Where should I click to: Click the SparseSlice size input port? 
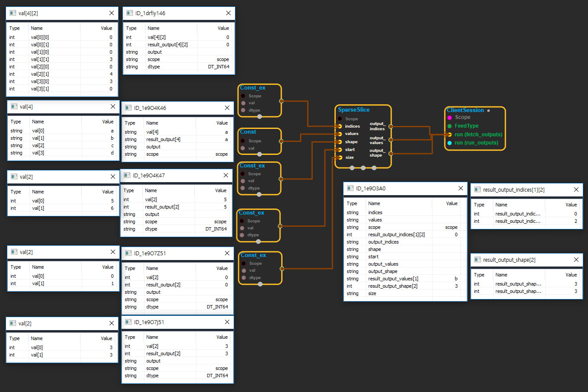[340, 157]
